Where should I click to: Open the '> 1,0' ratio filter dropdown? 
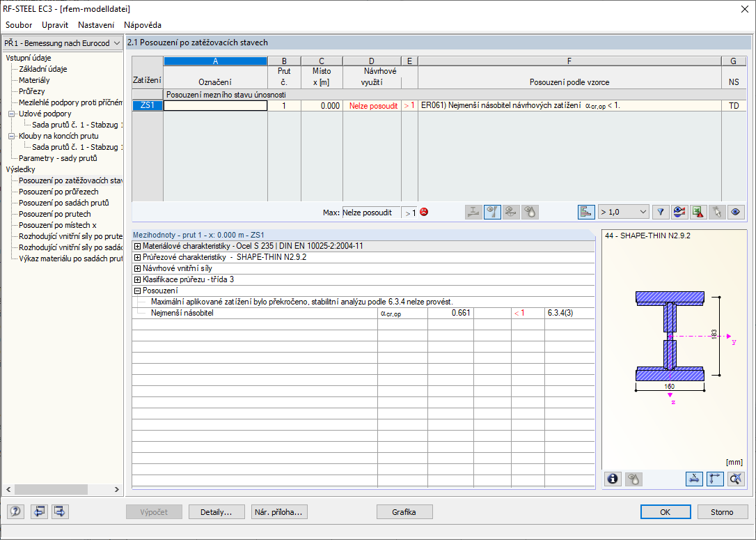(623, 213)
